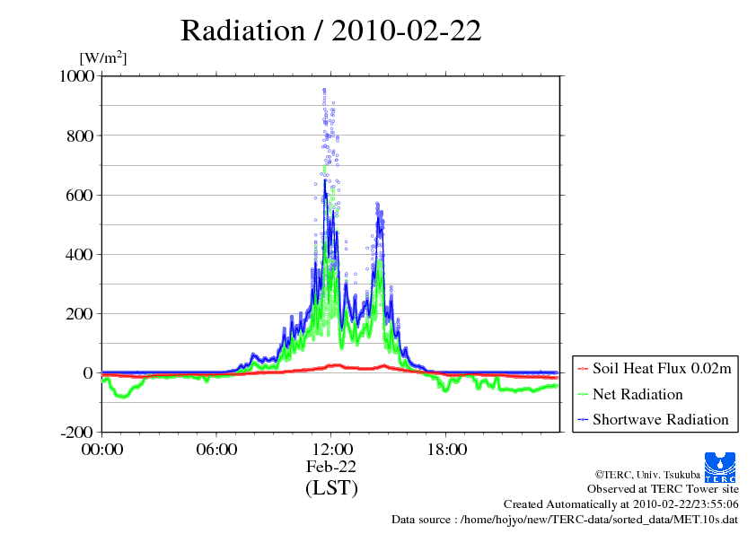Click the '1000' y-axis label
Viewport: 756px width, 534px height.
[76, 75]
